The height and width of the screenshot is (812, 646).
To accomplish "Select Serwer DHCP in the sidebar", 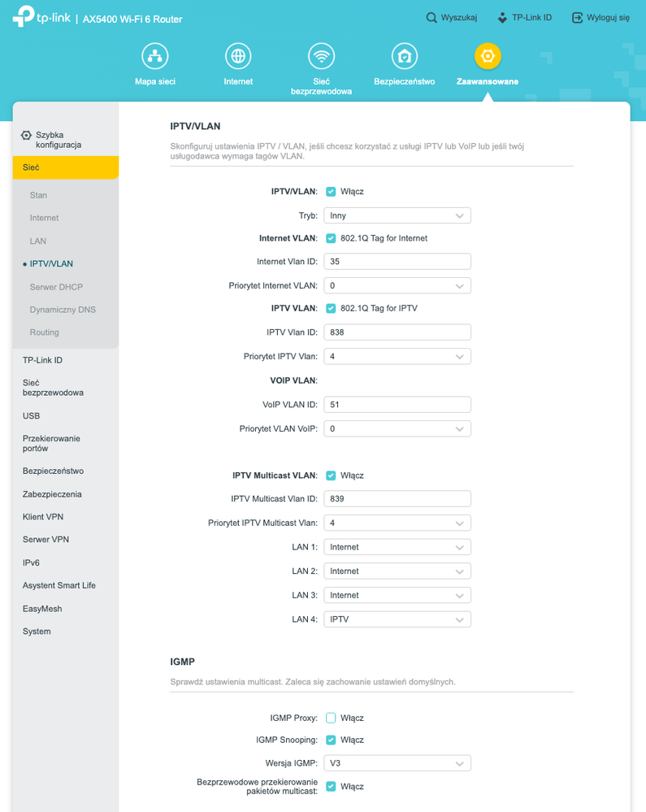I will click(56, 287).
